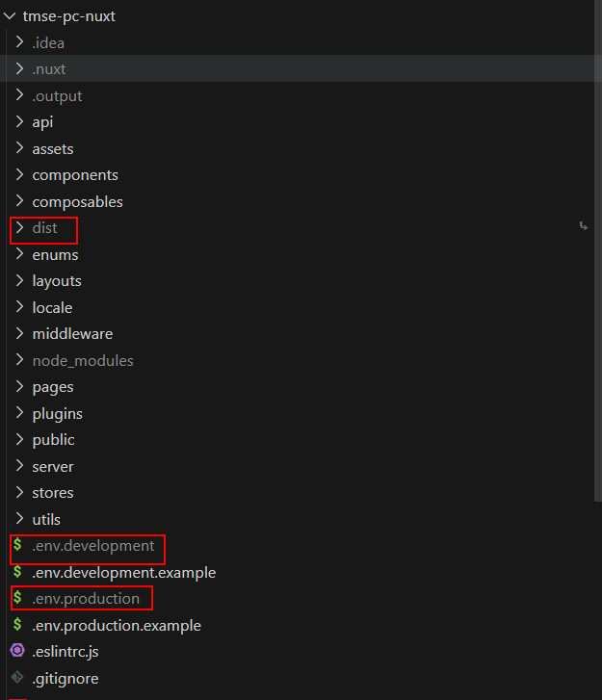This screenshot has height=700, width=602.
Task: Collapse the tmse-pc-nuxt root folder
Action: point(10,16)
